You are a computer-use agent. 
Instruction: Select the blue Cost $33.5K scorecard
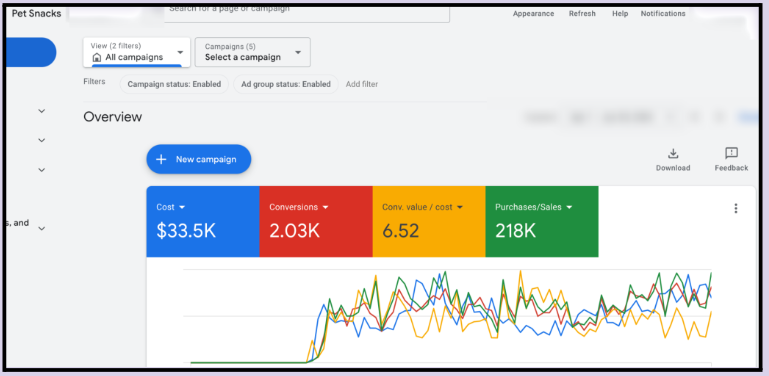203,222
